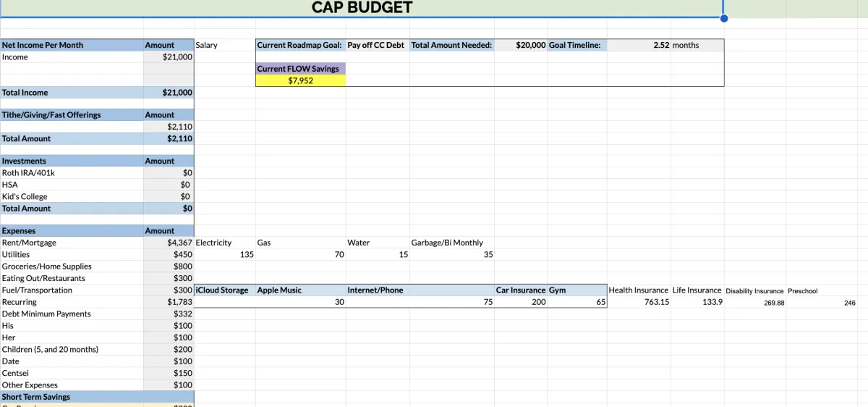Image resolution: width=868 pixels, height=407 pixels.
Task: Select the iCloud Storage header cell
Action: tap(225, 290)
